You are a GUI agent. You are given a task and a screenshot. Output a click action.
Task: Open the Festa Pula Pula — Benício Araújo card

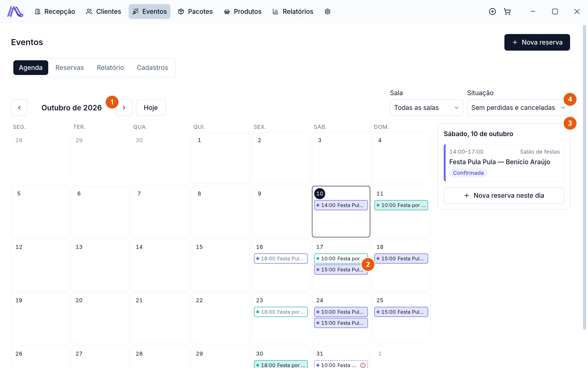504,163
